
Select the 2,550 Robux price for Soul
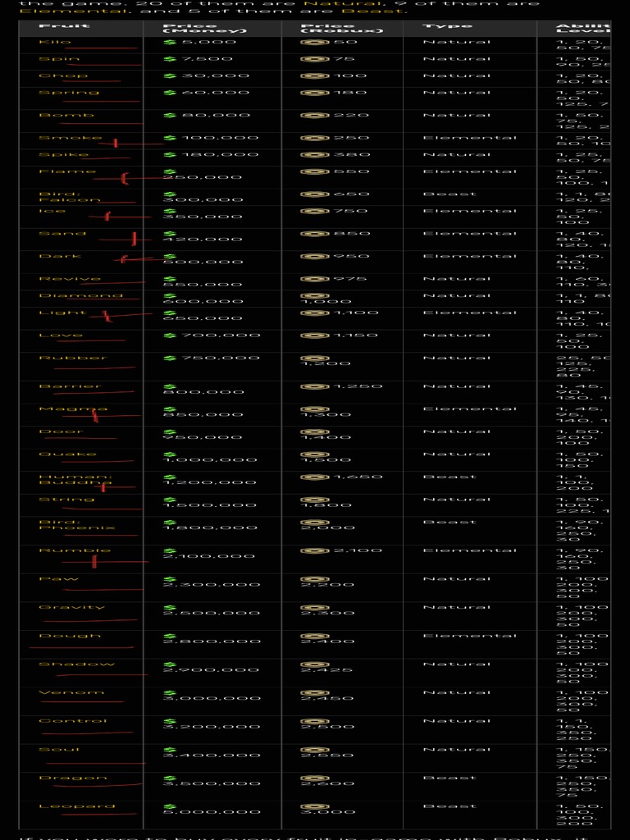326,756
